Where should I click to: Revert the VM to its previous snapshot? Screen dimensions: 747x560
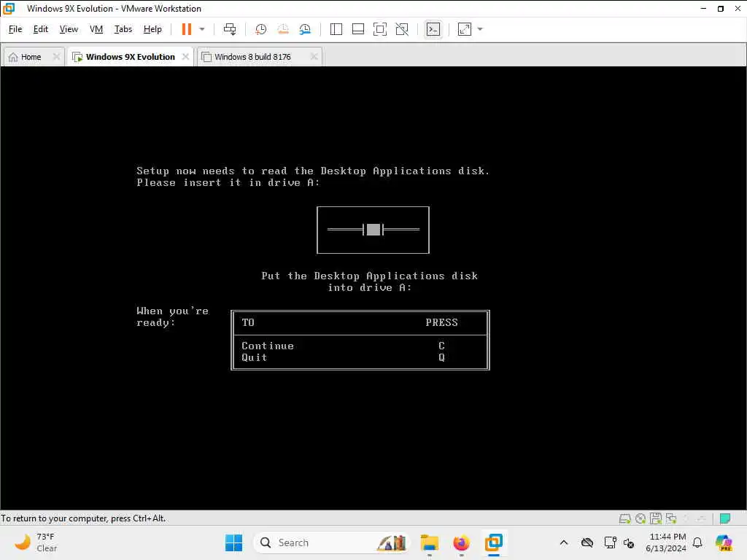tap(283, 29)
